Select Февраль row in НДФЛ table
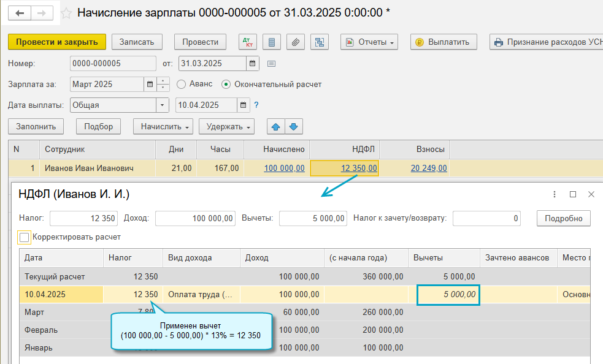 tap(305, 330)
